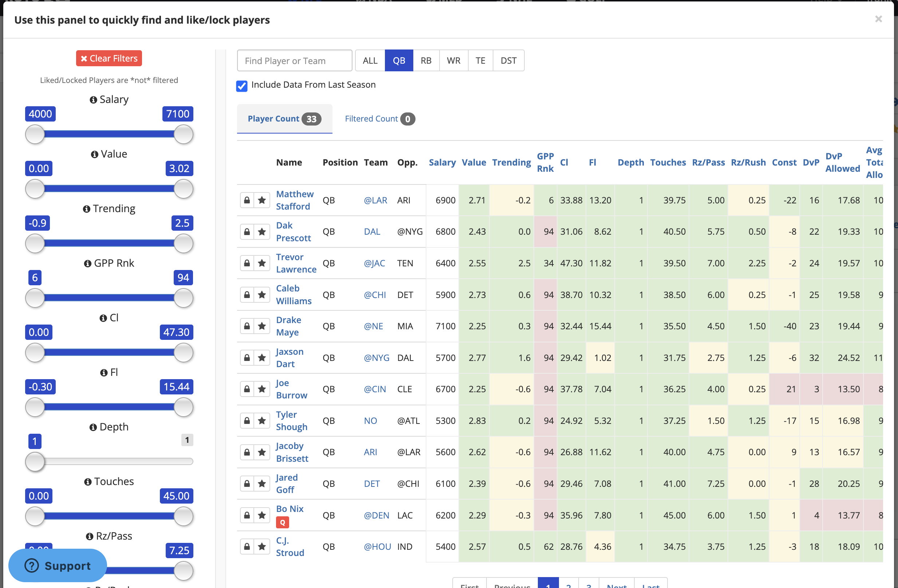898x588 pixels.
Task: Lock Bo Nix with the padlock icon
Action: pyautogui.click(x=247, y=515)
